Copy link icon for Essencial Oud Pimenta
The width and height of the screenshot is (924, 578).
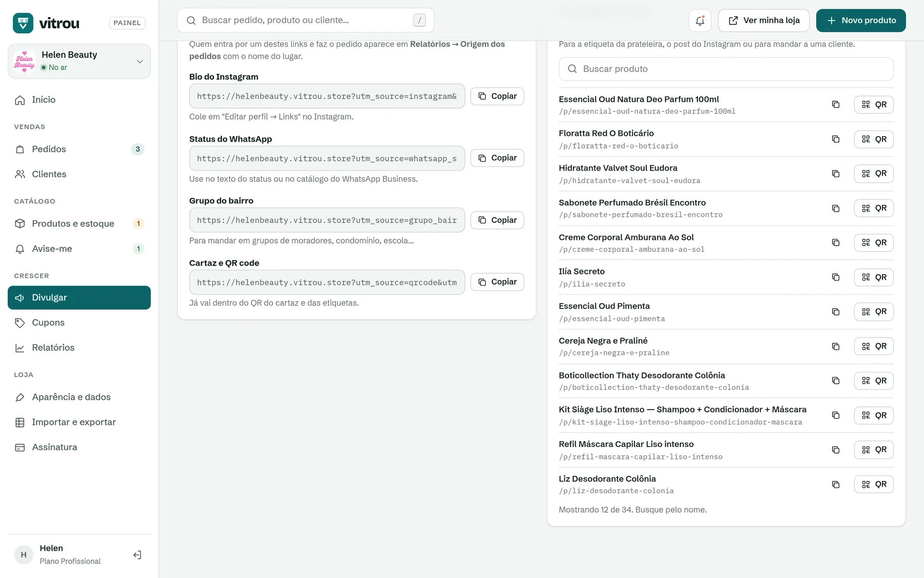click(836, 312)
